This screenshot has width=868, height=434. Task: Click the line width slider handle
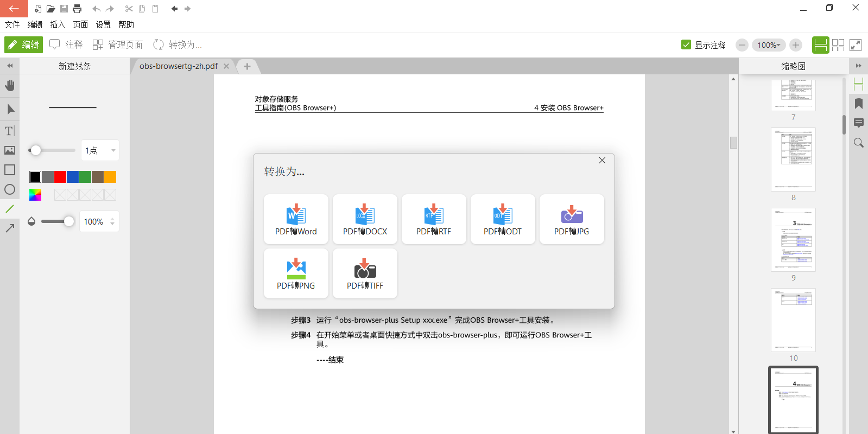(36, 150)
